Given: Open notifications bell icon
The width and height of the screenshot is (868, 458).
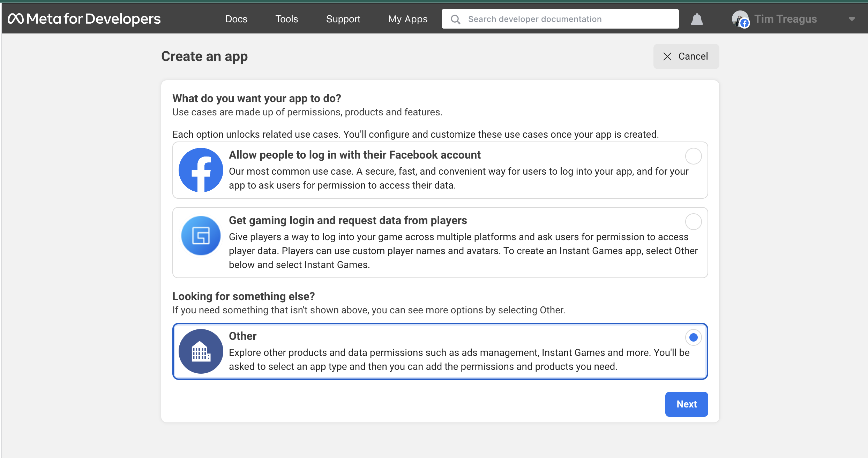Looking at the screenshot, I should [x=697, y=19].
